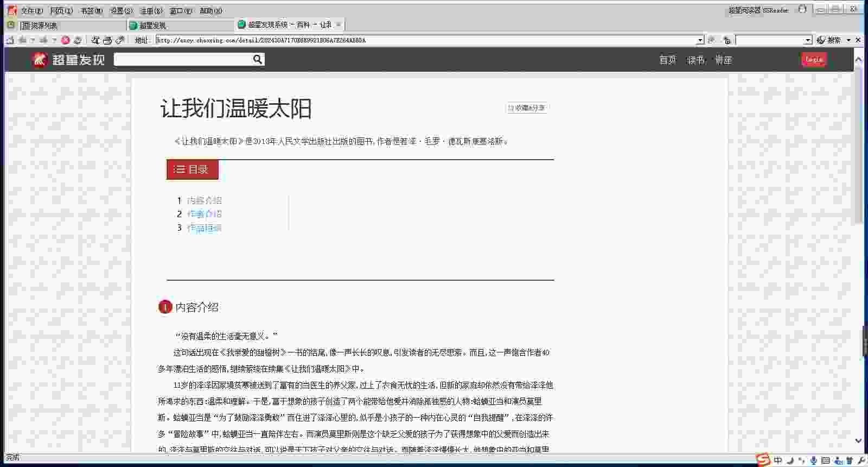Click the copy icon left of search box
Viewport: 868px width, 467px height.
[727, 40]
